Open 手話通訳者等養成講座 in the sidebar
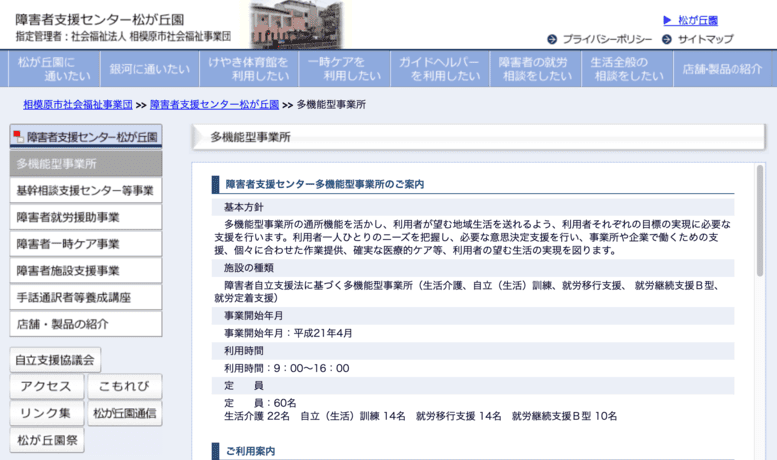This screenshot has height=460, width=777. [86, 297]
